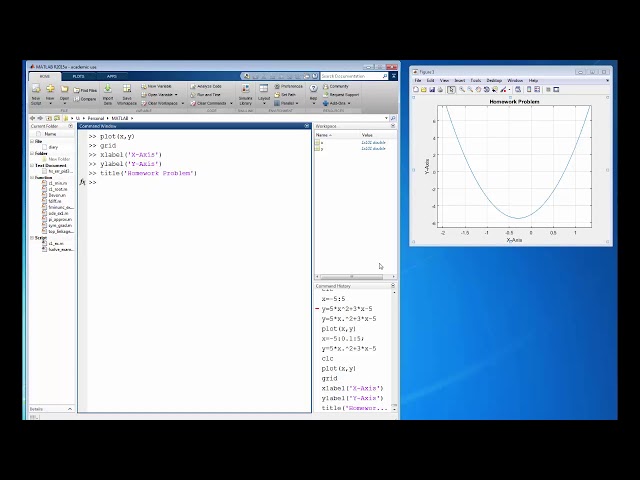Select the diary file in Current Folder

click(x=51, y=147)
